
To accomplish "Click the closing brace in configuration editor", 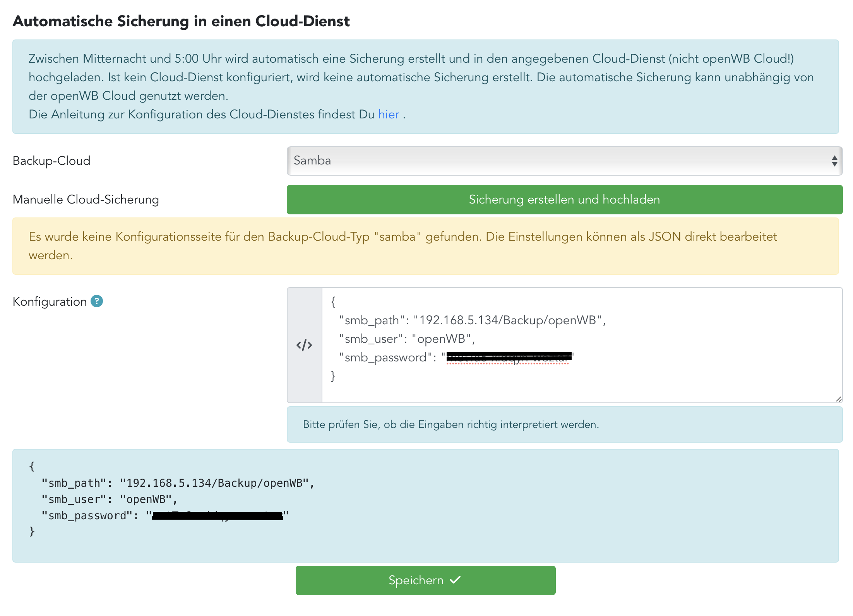I will pyautogui.click(x=333, y=376).
